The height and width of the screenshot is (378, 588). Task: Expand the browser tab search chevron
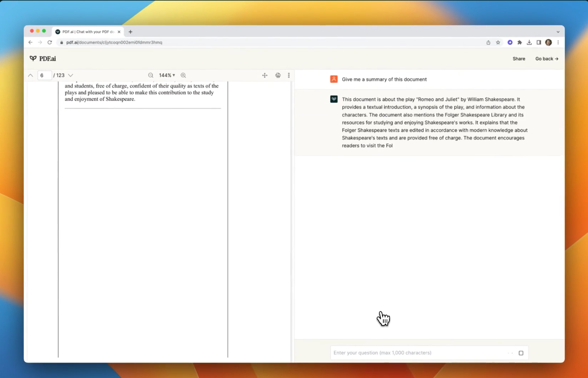pyautogui.click(x=558, y=32)
